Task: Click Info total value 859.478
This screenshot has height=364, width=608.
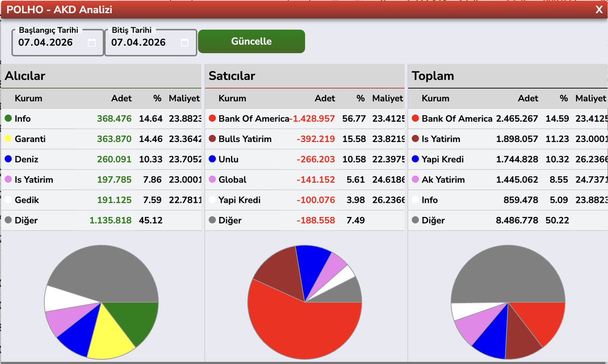Action: point(521,200)
